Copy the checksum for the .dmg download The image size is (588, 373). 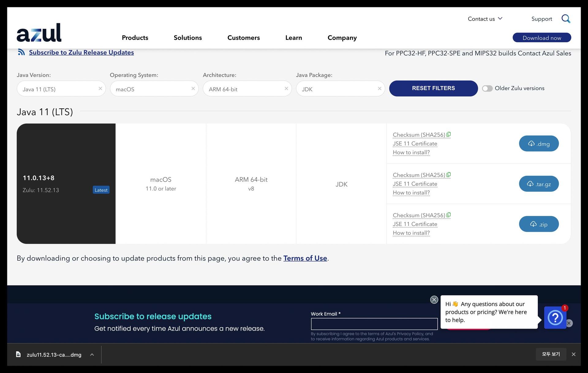(449, 134)
